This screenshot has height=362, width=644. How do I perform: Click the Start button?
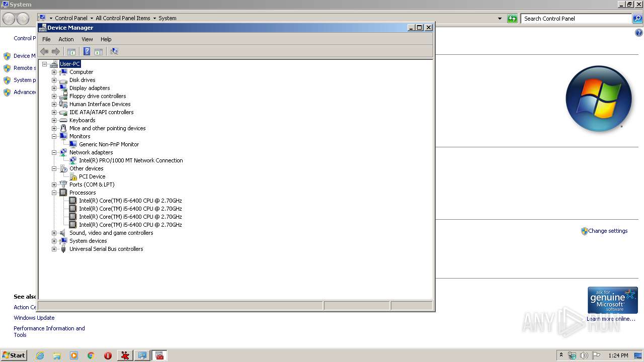point(14,355)
